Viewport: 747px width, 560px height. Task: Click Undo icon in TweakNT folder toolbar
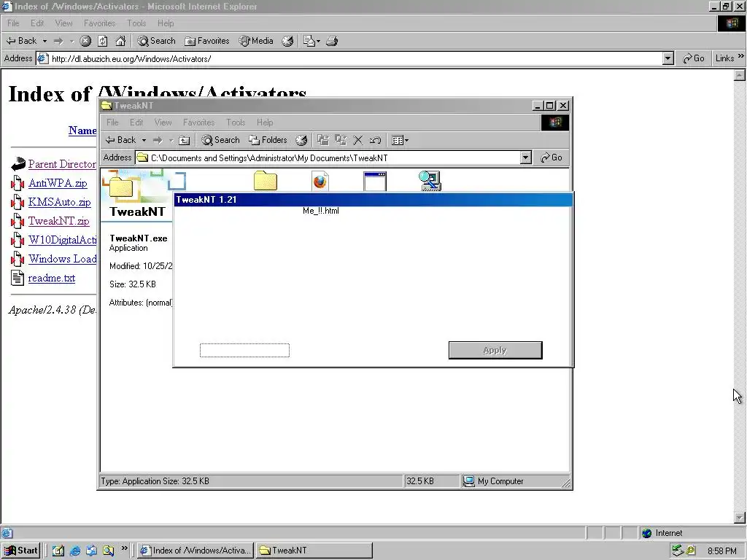(376, 140)
